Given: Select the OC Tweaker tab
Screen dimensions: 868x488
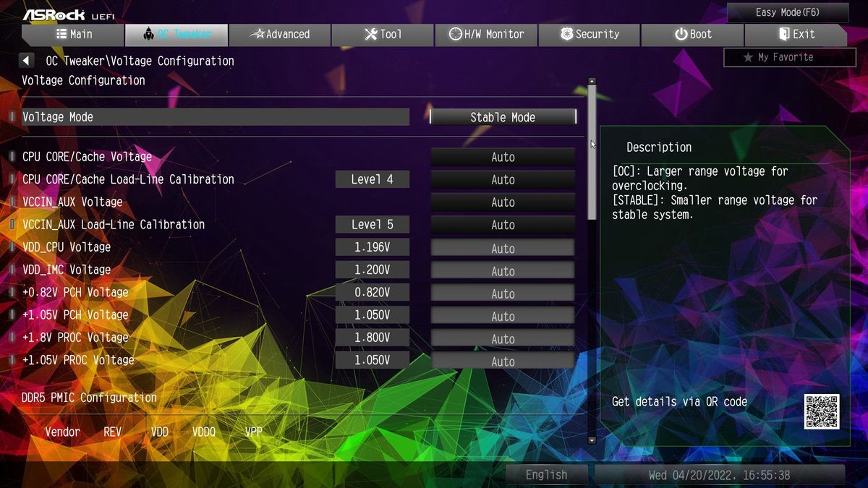Looking at the screenshot, I should 176,35.
